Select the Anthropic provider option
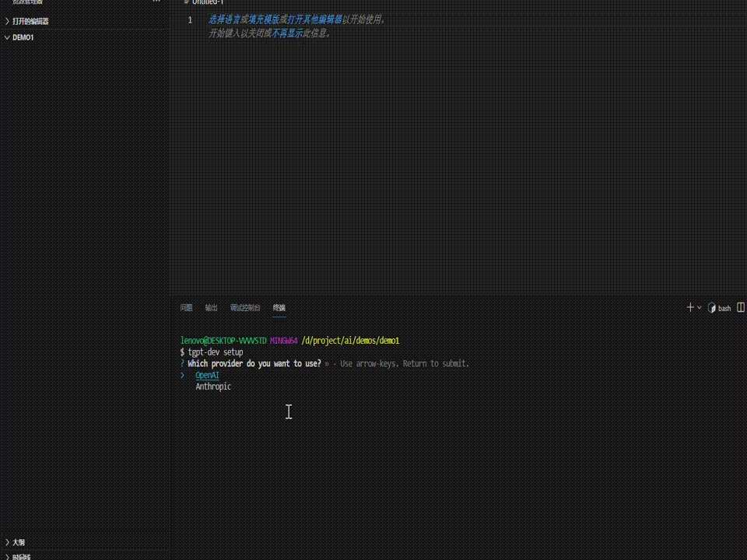This screenshot has height=560, width=747. [x=213, y=387]
